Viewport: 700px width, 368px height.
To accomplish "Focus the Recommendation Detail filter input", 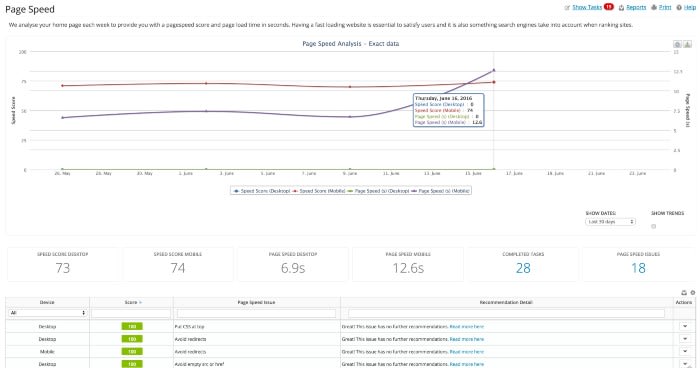I will click(x=506, y=314).
